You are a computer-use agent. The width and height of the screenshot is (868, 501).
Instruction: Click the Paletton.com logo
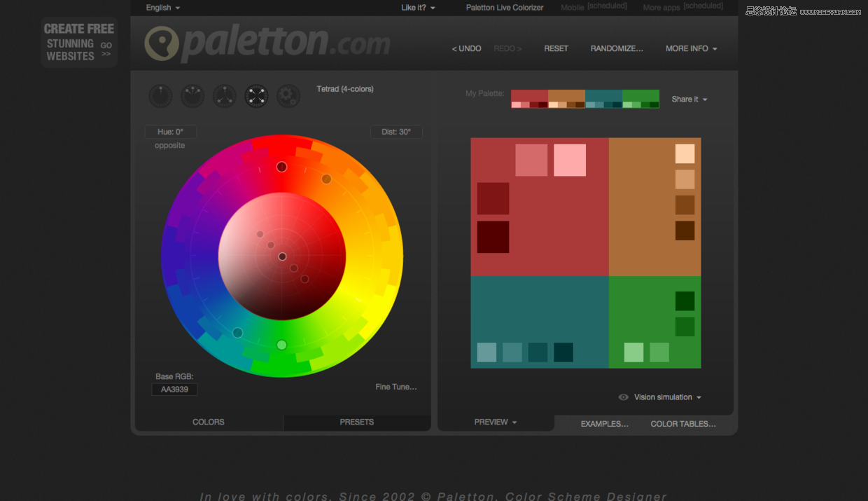(x=267, y=43)
